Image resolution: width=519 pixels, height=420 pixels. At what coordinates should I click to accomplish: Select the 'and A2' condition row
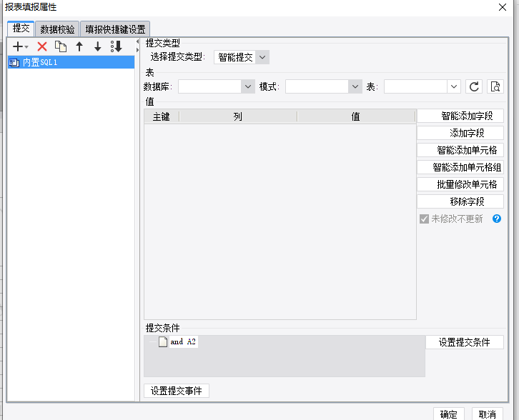[184, 341]
